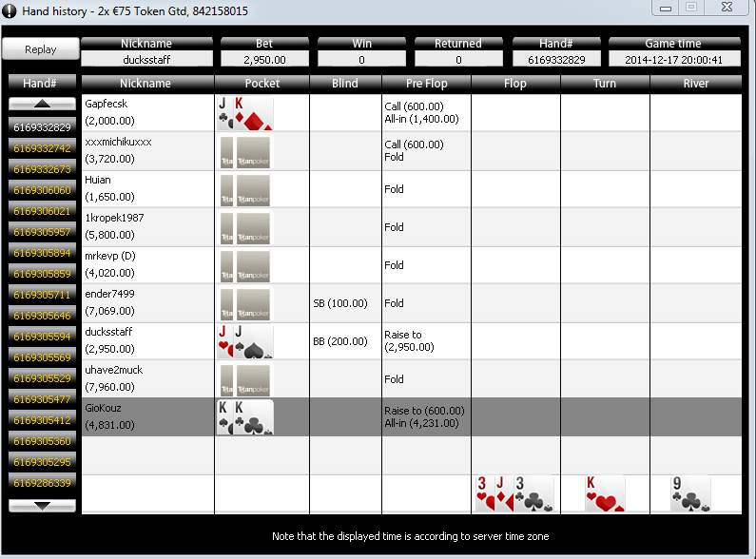Click the Pre Flop column header

pyautogui.click(x=426, y=84)
